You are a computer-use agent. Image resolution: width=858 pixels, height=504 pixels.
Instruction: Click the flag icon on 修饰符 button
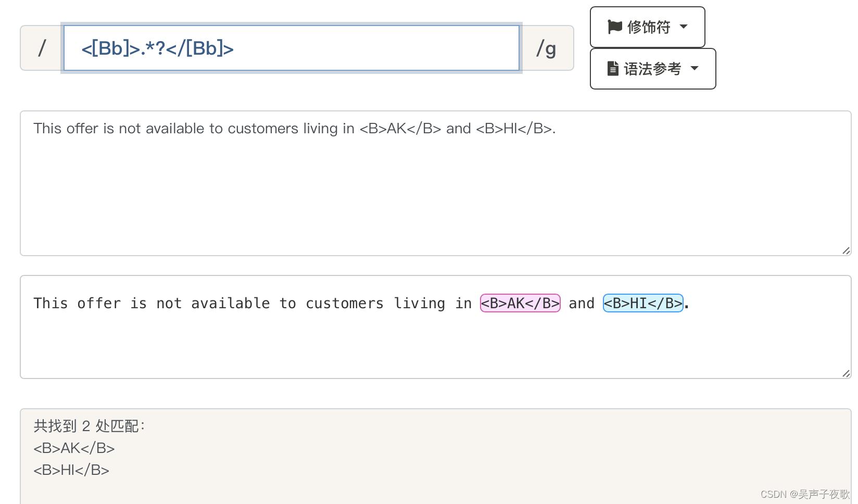pyautogui.click(x=615, y=27)
